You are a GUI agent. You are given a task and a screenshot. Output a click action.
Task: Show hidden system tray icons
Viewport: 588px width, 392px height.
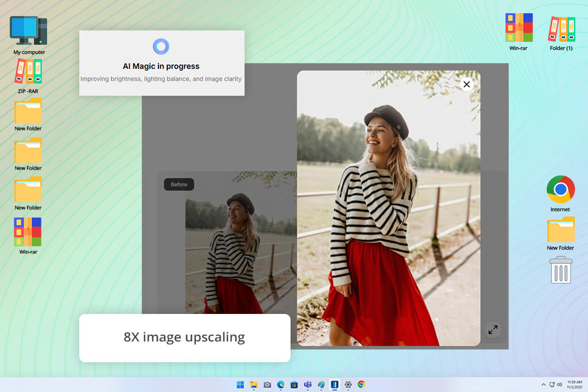click(543, 385)
